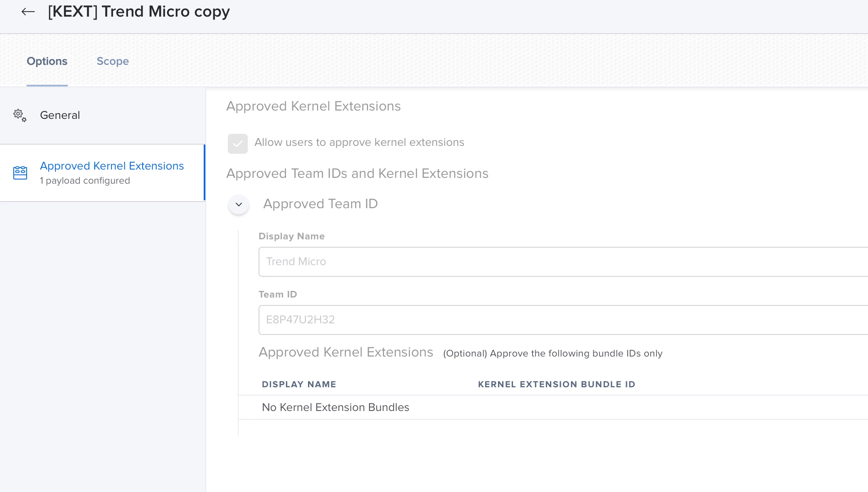Switch to the Scope tab

point(113,61)
